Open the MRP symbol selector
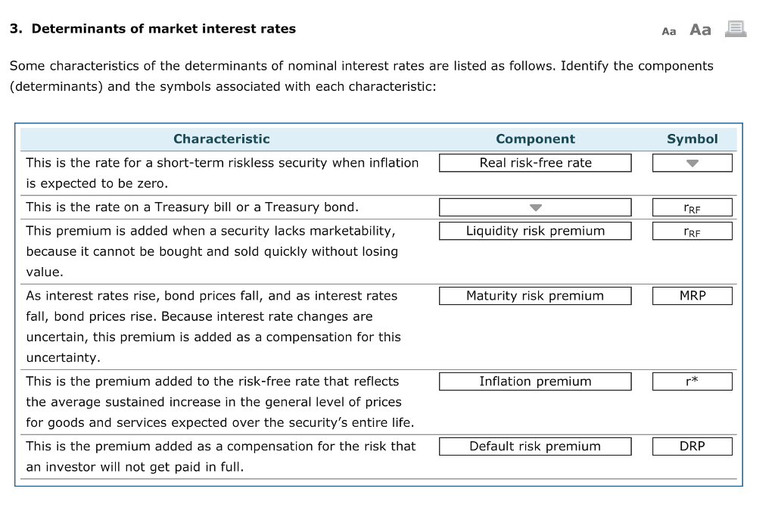Image resolution: width=775 pixels, height=532 pixels. 692,295
